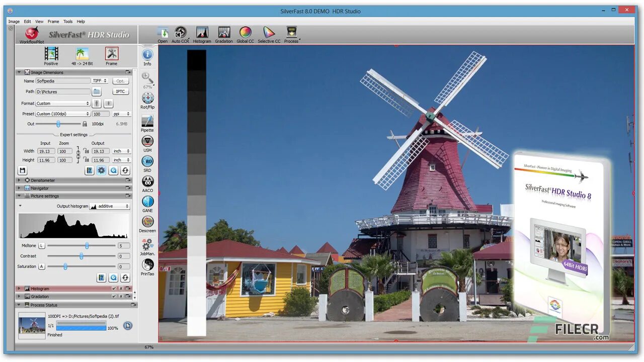Click the Contrast slider handle
Viewport: 644px width, 362px height.
pyautogui.click(x=81, y=256)
